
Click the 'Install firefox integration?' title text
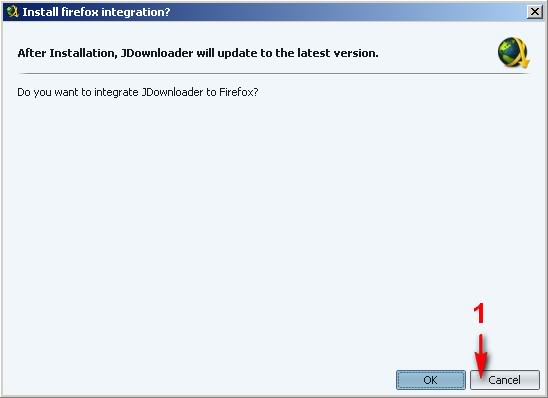[x=96, y=12]
